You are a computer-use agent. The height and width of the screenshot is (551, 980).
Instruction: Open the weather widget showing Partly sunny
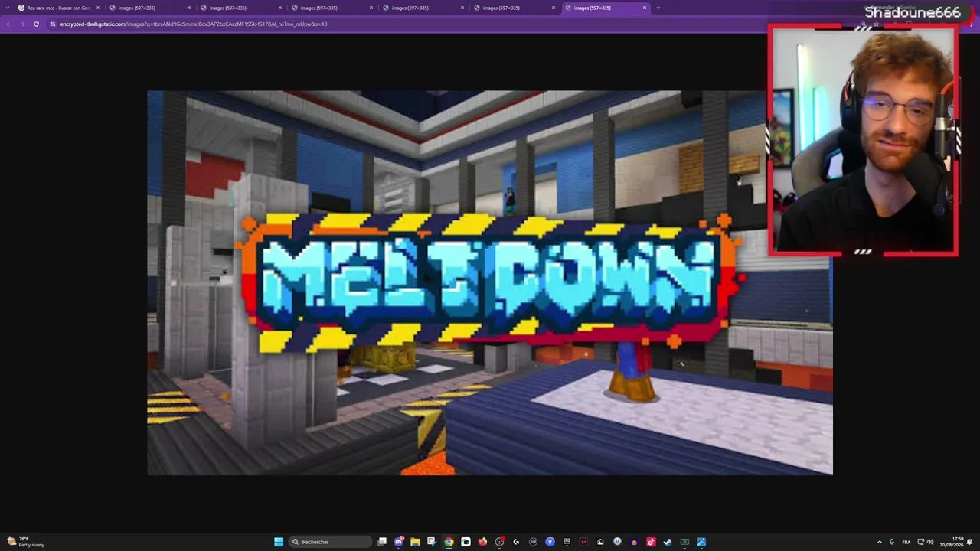coord(26,542)
